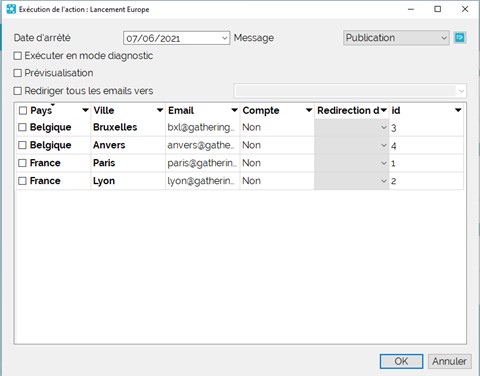Screen dimensions: 480x376
Task: Expand Redirection dropdown for Bruxelles row
Action: (384, 127)
